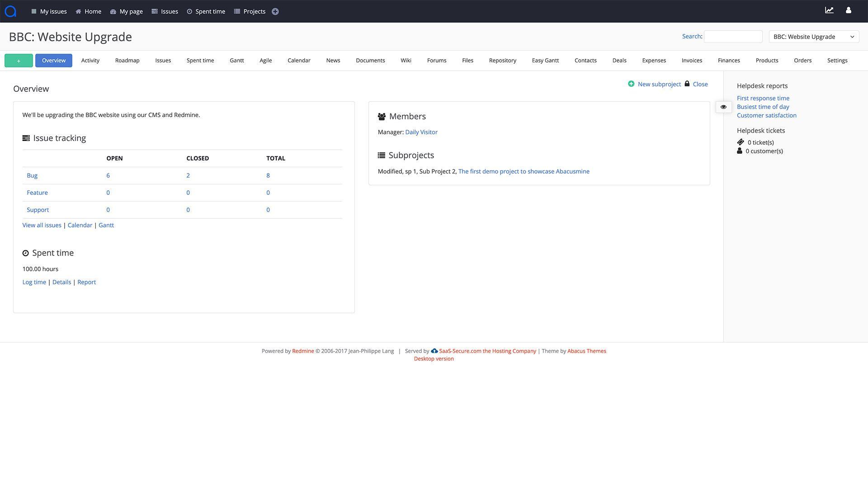Image resolution: width=868 pixels, height=488 pixels.
Task: Click the analytics chart icon in navbar
Action: (x=829, y=11)
